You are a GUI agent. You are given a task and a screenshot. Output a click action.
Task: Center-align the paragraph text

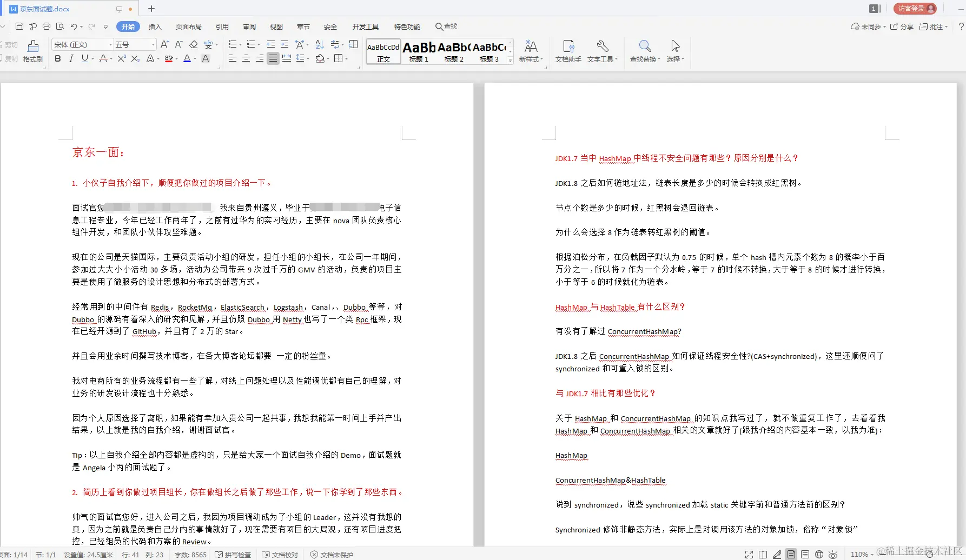(246, 58)
